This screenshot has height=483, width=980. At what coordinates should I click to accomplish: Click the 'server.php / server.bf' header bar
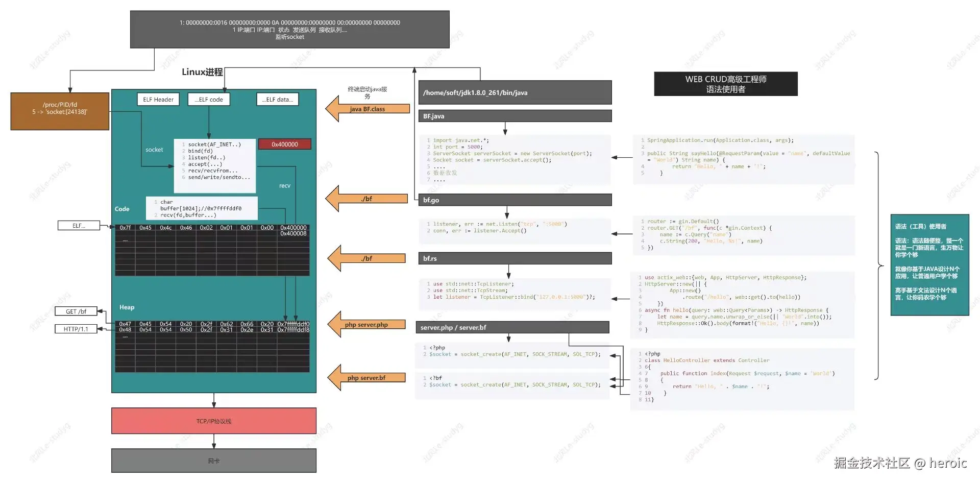(x=512, y=327)
